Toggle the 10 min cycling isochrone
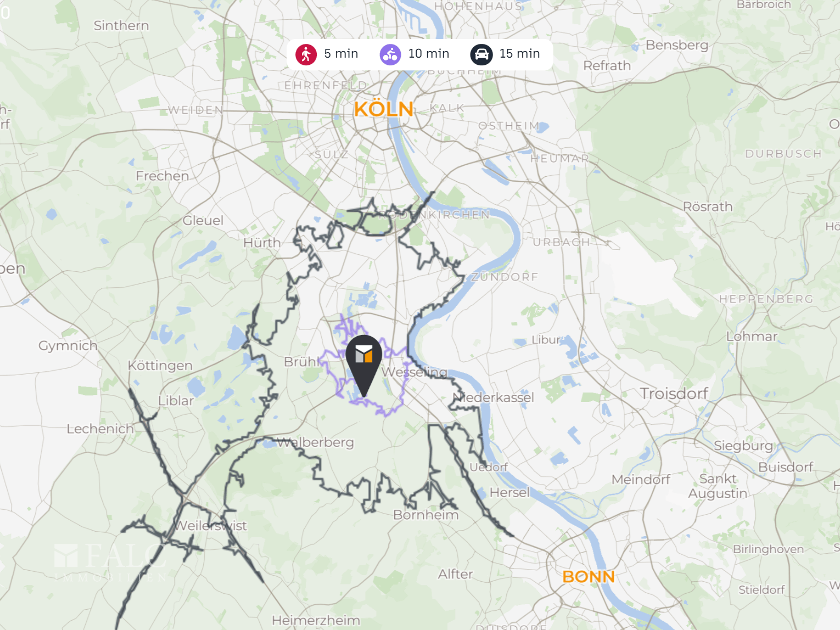This screenshot has width=840, height=630. click(x=415, y=54)
